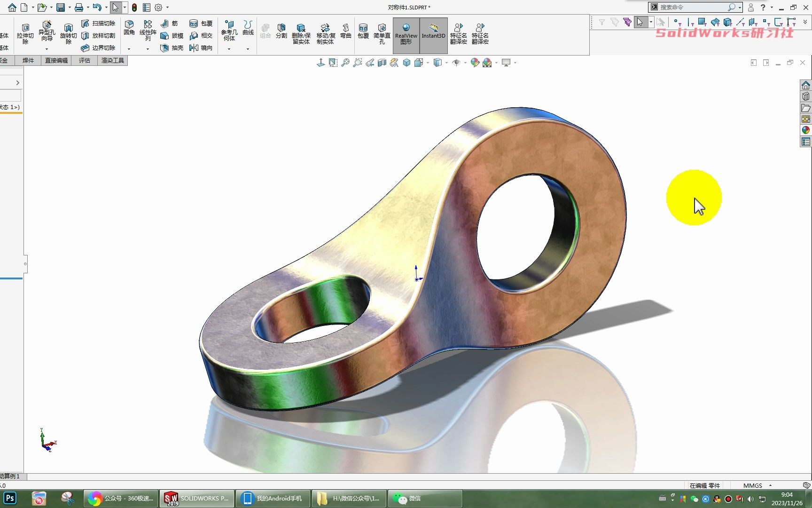This screenshot has width=812, height=508.
Task: Open file properties list icon
Action: [x=147, y=8]
